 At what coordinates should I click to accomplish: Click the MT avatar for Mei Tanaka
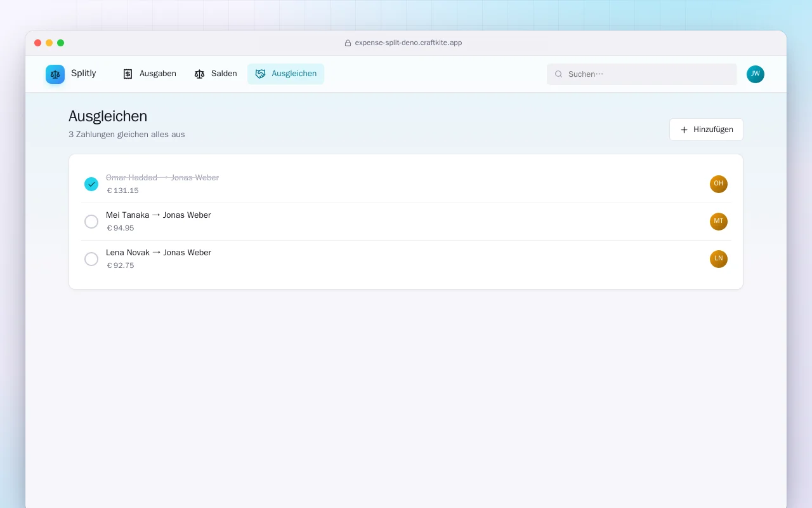pyautogui.click(x=719, y=222)
